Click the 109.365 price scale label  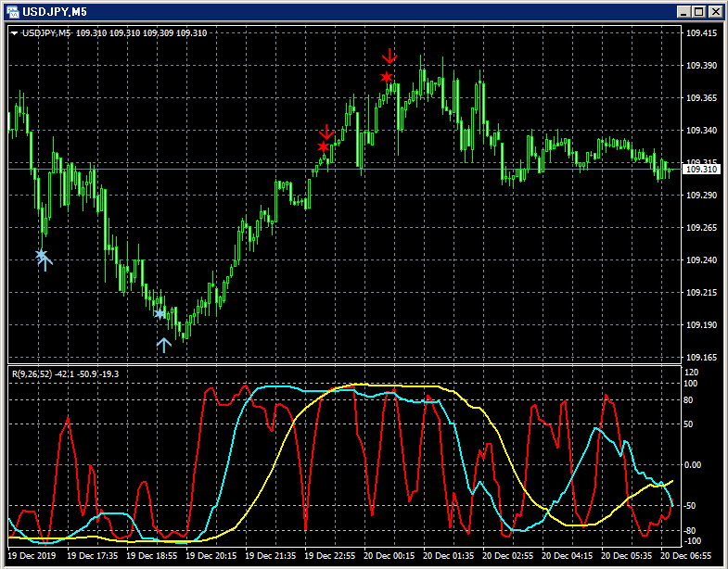(701, 98)
